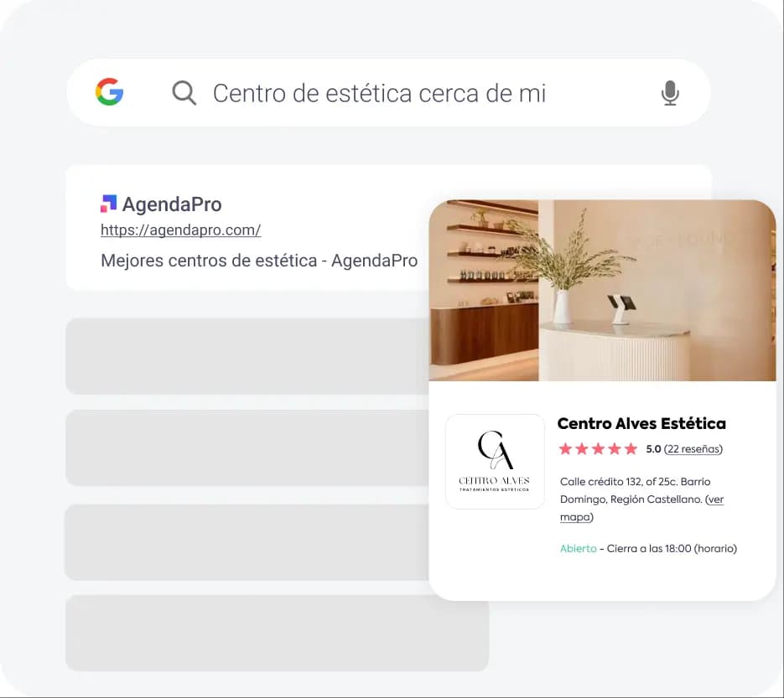This screenshot has height=698, width=784.
Task: Click the AgendaPro site name
Action: point(172,204)
